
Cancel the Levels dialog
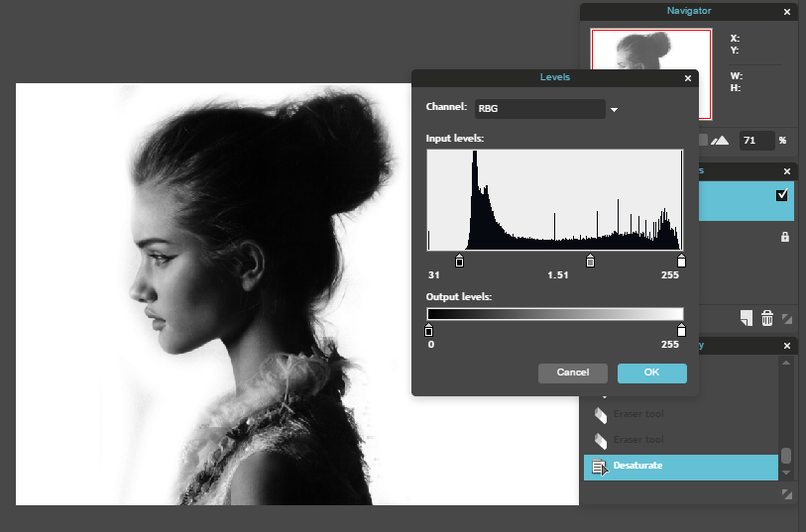click(x=573, y=372)
